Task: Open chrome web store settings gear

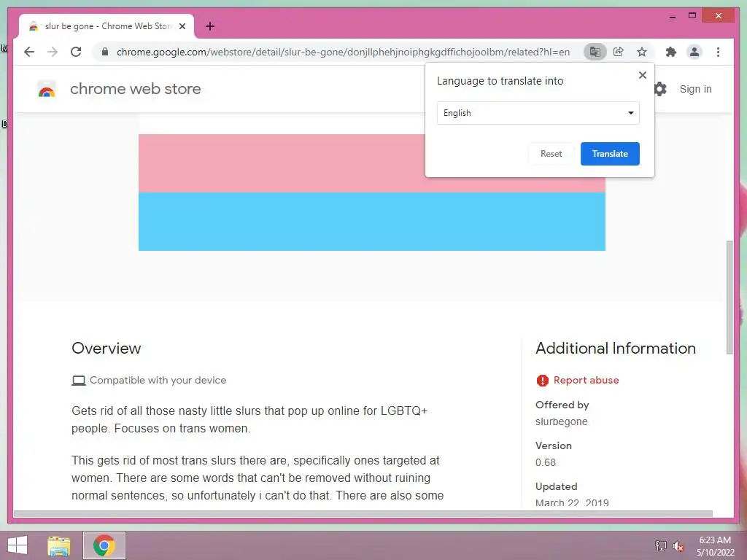Action: click(x=660, y=89)
